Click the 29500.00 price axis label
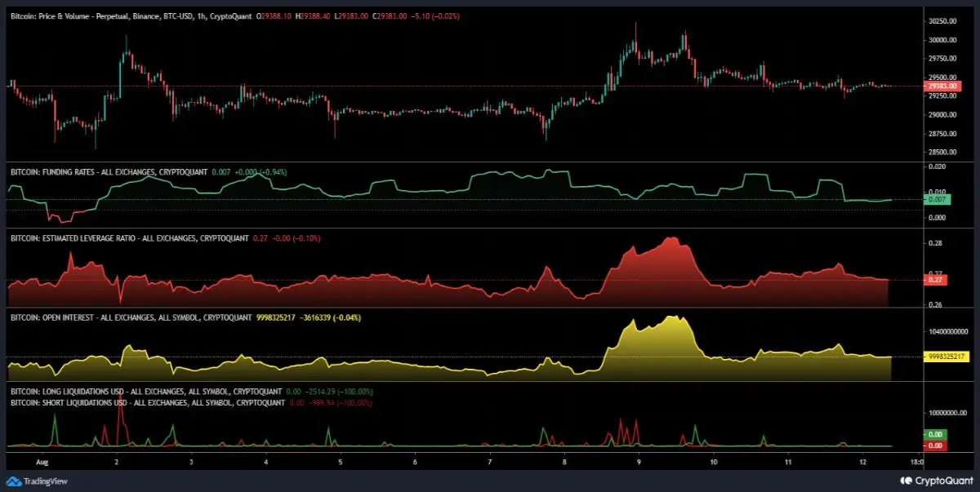The image size is (980, 492). (943, 78)
